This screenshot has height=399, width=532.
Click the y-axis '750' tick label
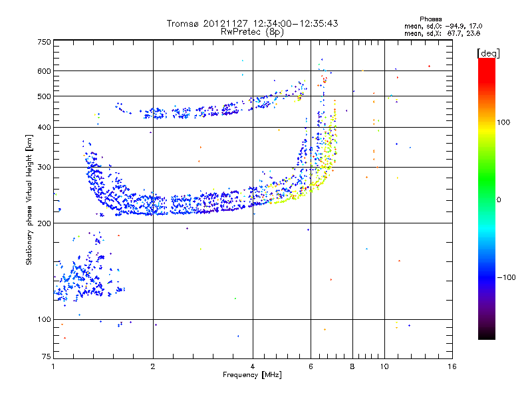click(44, 42)
